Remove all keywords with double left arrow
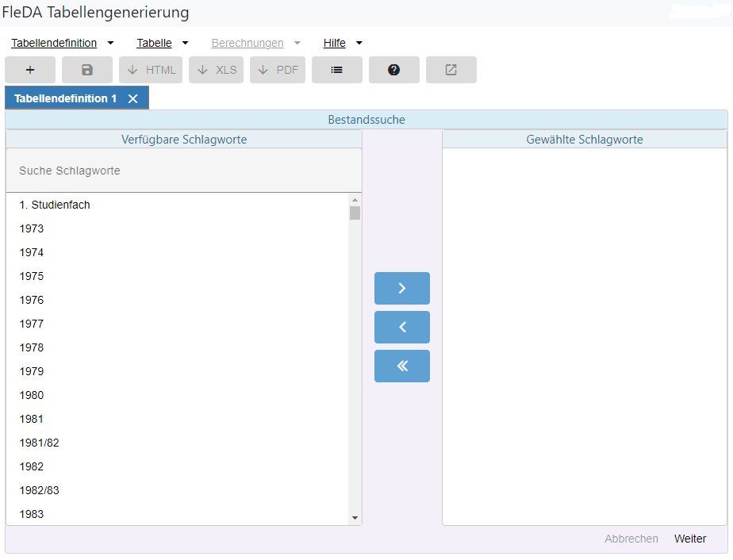This screenshot has height=560, width=733. pos(401,366)
